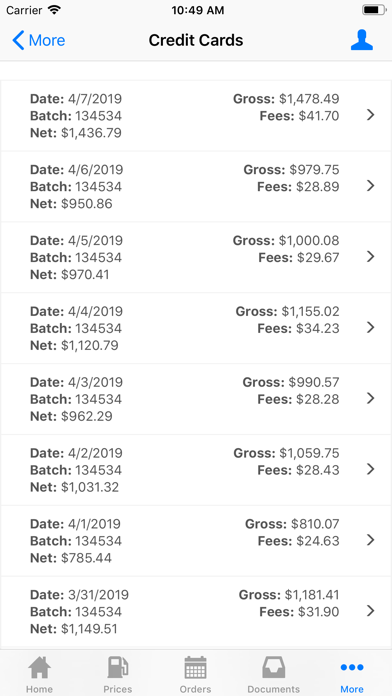The width and height of the screenshot is (392, 696).
Task: Expand the 4/4/2019 entry chevron
Action: pyautogui.click(x=371, y=328)
